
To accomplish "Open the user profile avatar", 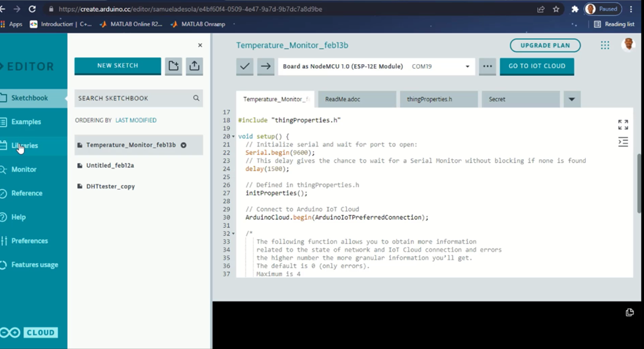I will pyautogui.click(x=628, y=44).
